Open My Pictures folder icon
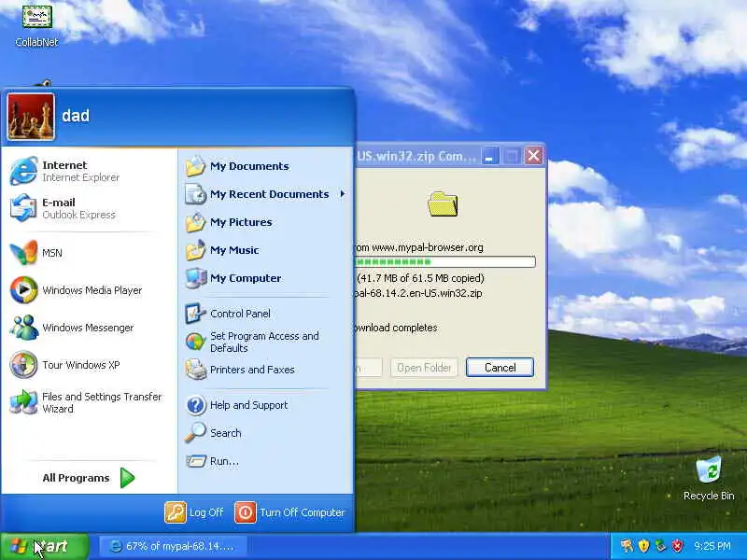 pos(195,222)
